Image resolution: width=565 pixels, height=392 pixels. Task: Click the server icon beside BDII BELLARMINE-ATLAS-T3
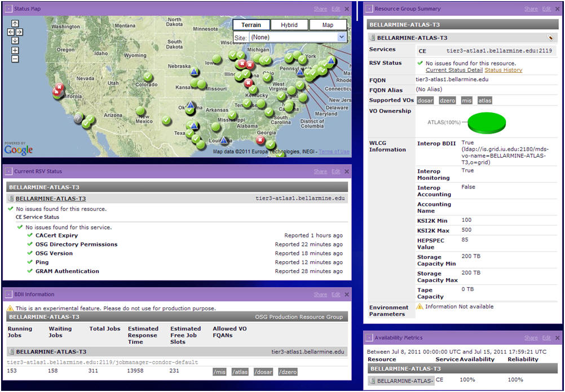(x=11, y=351)
